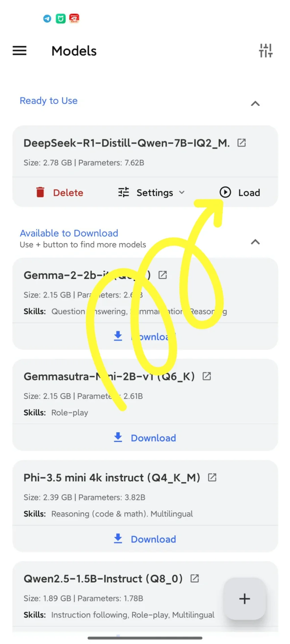Load the DeepSeek model with play icon
Image resolution: width=290 pixels, height=644 pixels.
(240, 193)
